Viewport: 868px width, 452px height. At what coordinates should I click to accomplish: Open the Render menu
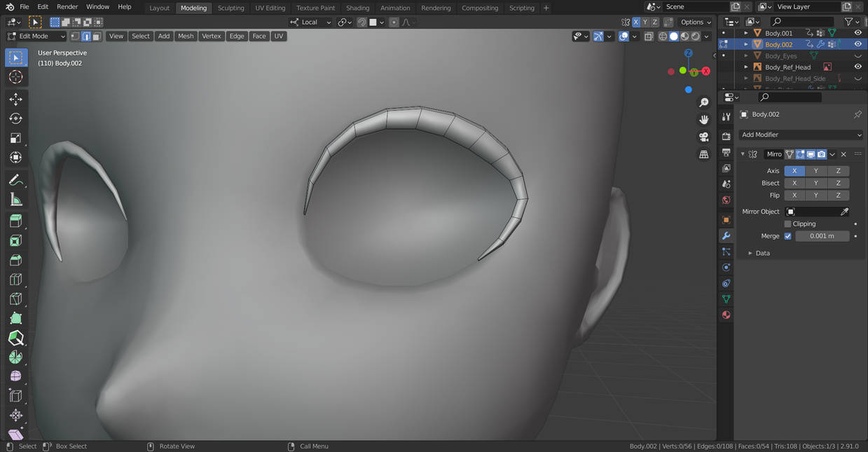pyautogui.click(x=67, y=7)
